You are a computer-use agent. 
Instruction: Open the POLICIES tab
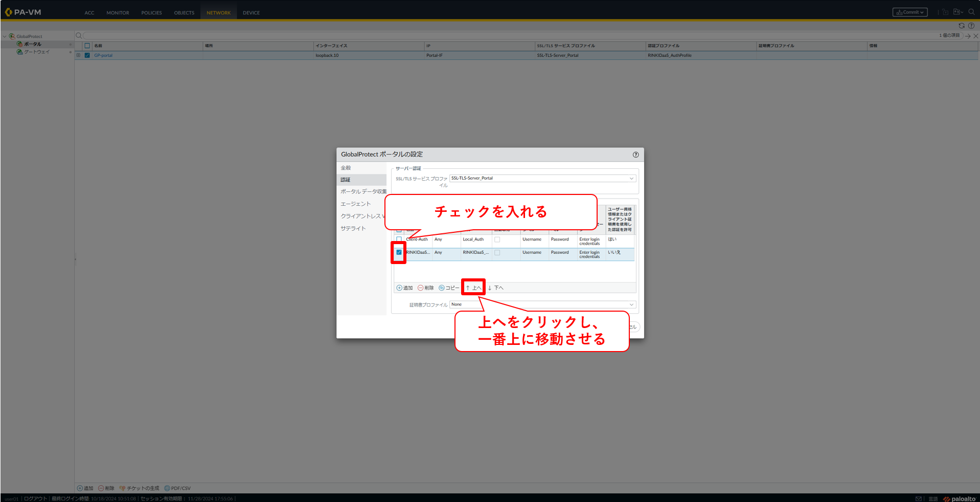[151, 13]
